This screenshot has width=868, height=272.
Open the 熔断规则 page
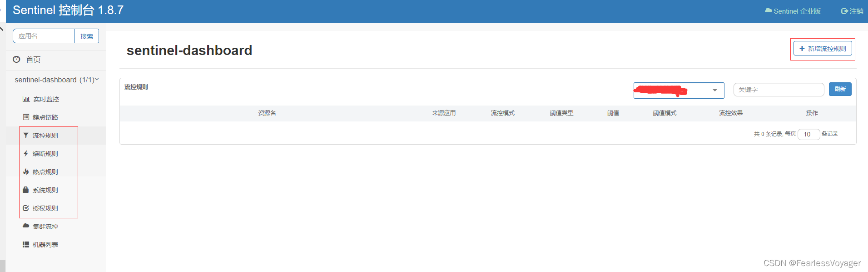pos(45,154)
